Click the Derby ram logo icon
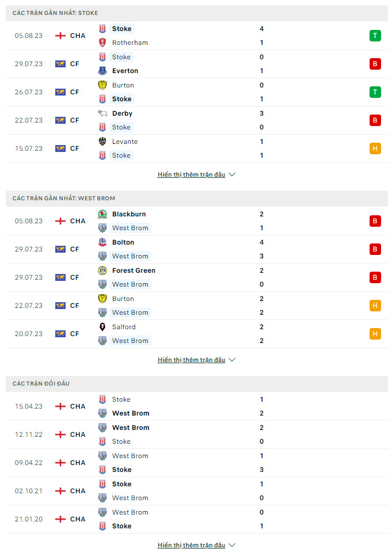 (102, 113)
